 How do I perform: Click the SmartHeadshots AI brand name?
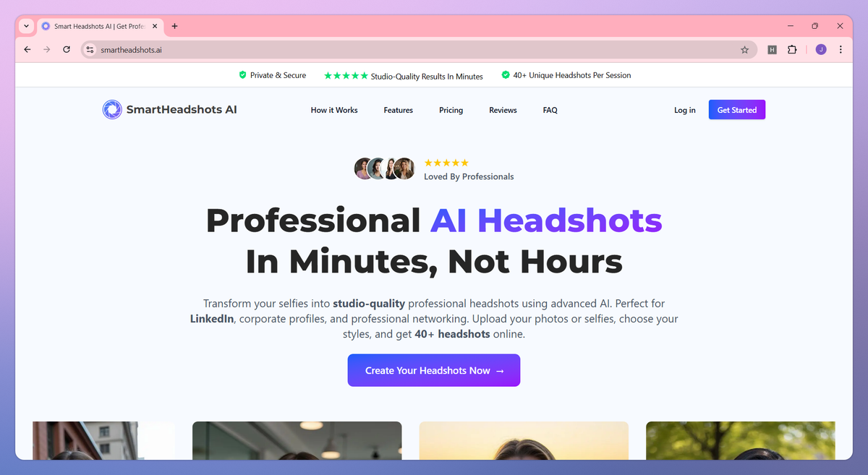tap(182, 110)
